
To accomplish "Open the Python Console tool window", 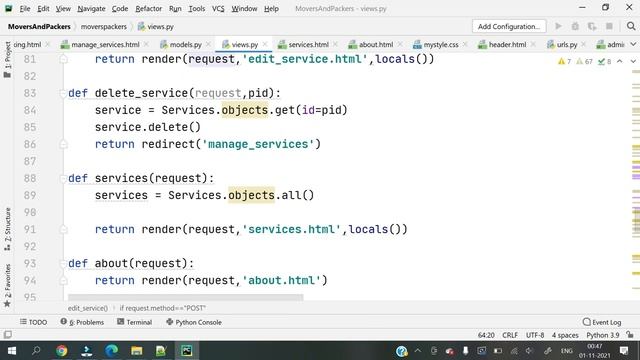I will (x=194, y=322).
